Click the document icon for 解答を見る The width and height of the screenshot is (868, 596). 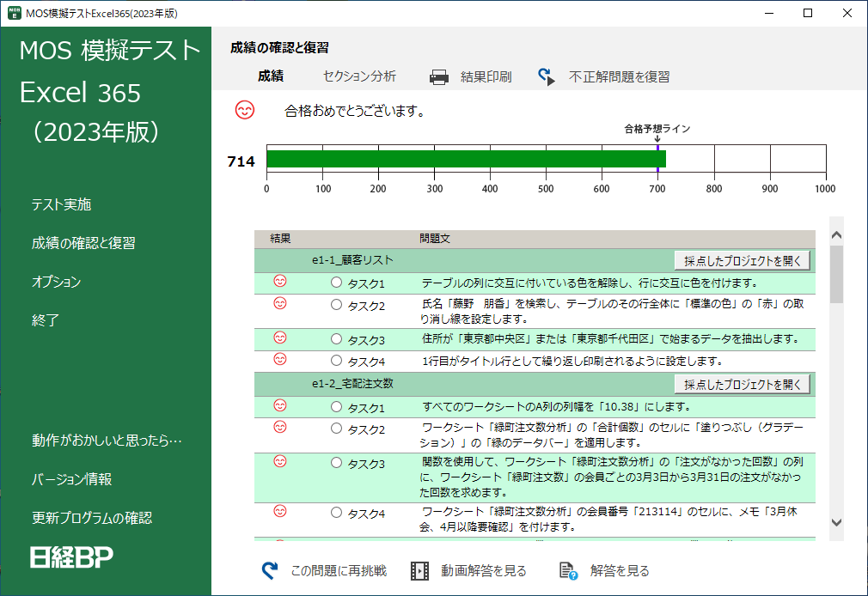(568, 570)
